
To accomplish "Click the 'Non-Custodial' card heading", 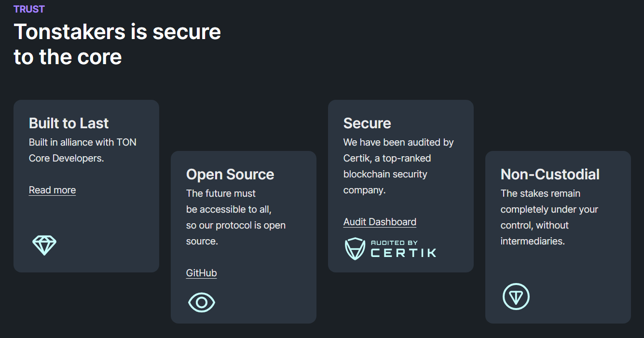I will 550,175.
